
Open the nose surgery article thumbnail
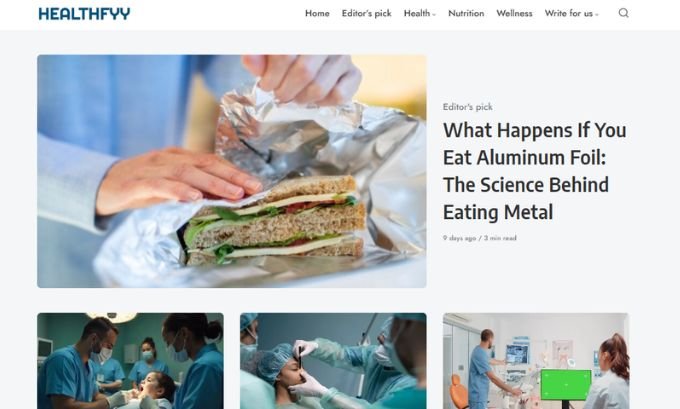[333, 361]
